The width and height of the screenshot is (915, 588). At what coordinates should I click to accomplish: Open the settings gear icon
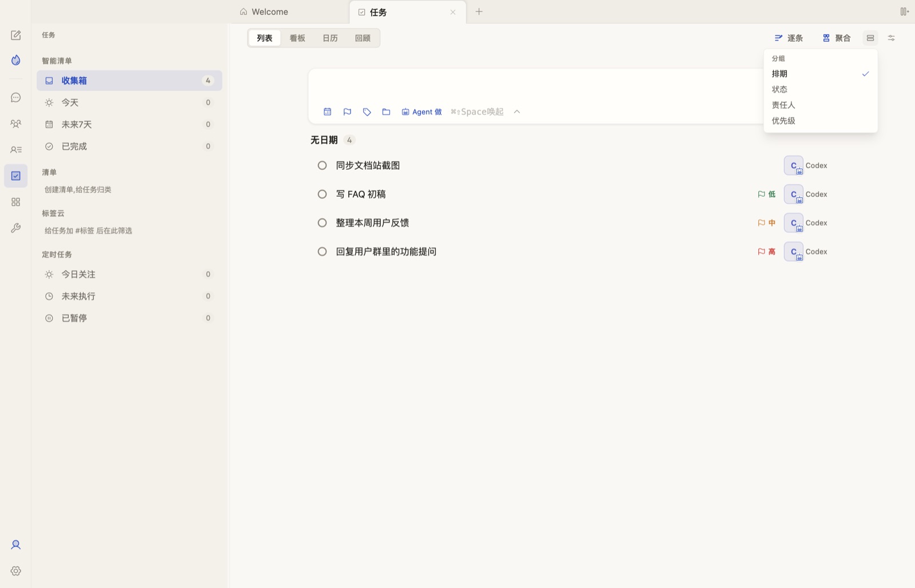point(15,571)
